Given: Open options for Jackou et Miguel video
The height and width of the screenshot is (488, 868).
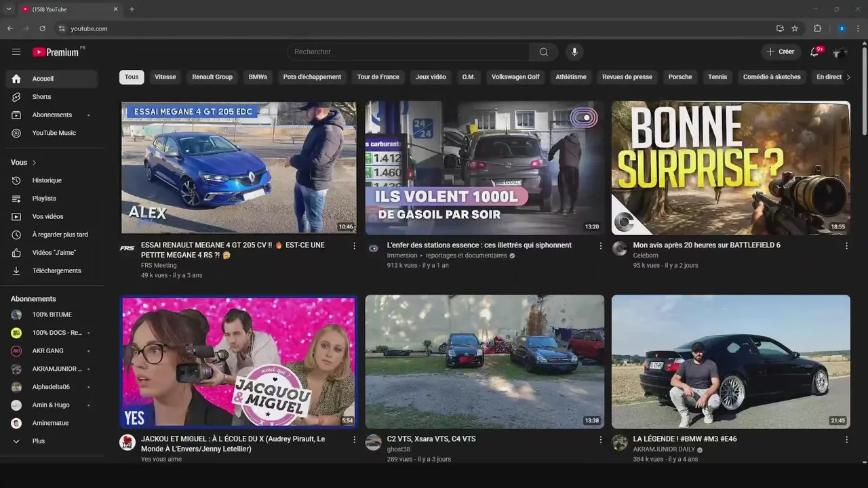Looking at the screenshot, I should [354, 440].
